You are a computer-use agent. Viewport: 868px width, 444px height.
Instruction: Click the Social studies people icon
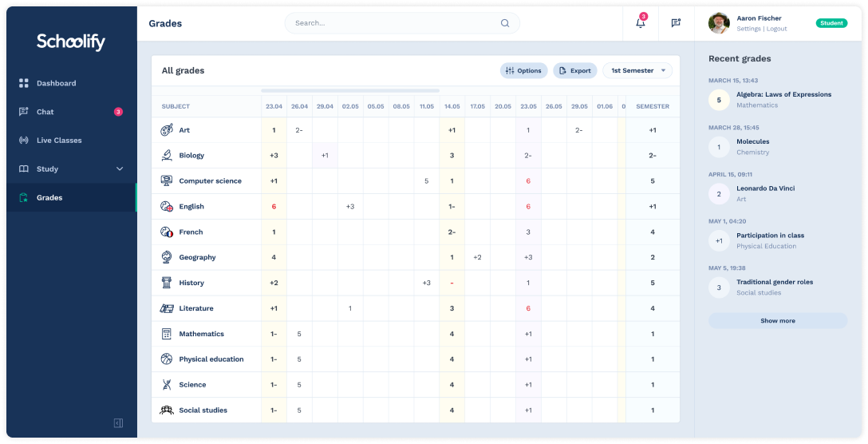(167, 410)
